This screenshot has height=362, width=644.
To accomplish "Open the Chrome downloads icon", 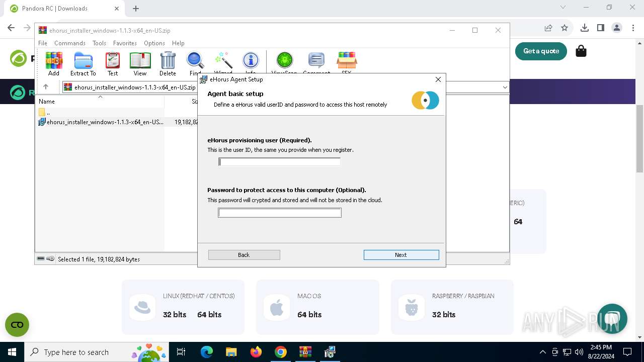I will 584,28.
